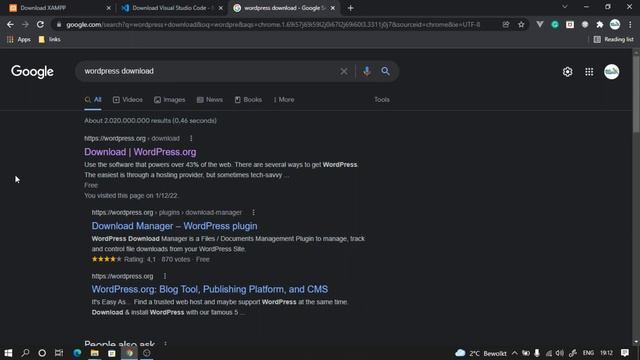The image size is (640, 360).
Task: Select the All results tab
Action: (x=93, y=100)
